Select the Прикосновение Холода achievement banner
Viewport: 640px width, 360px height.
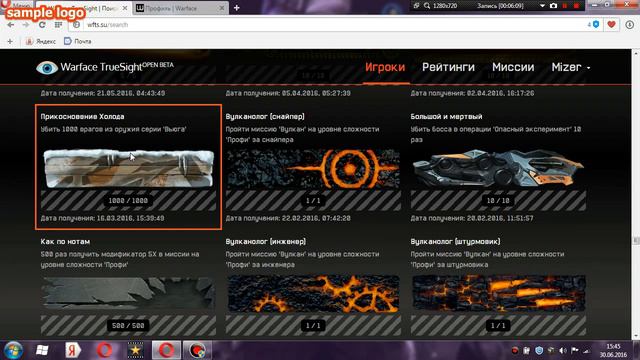129,169
